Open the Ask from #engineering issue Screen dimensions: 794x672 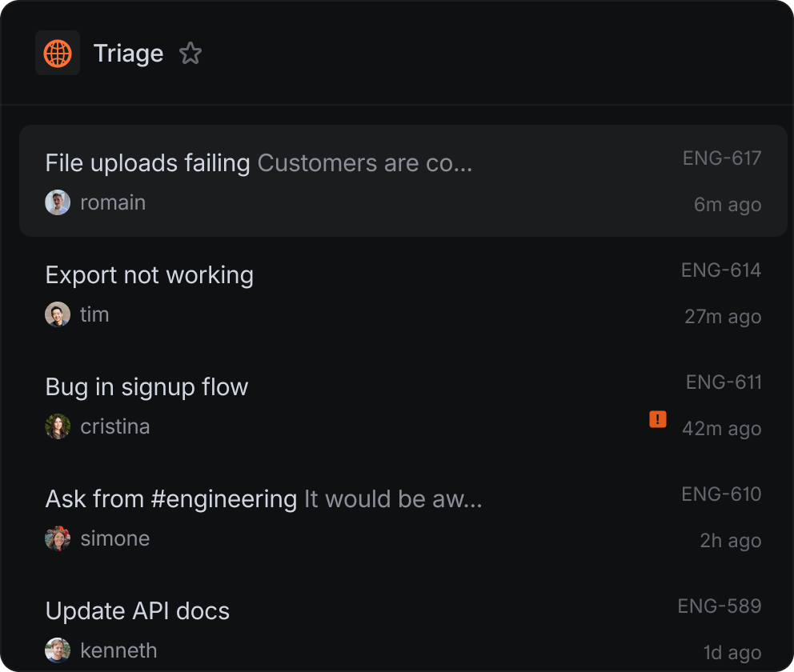click(x=171, y=499)
